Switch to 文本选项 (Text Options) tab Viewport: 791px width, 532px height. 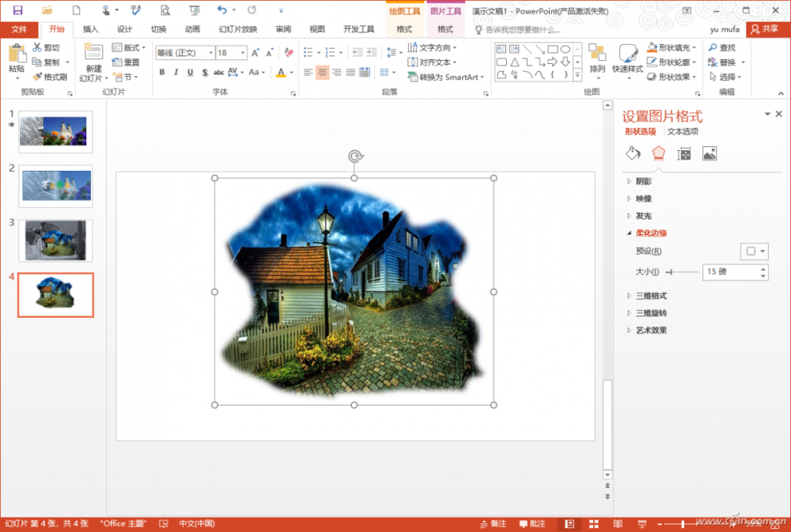(683, 131)
